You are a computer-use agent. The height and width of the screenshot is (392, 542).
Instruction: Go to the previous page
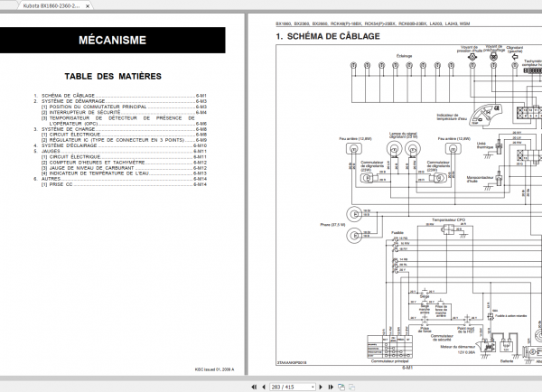264,387
